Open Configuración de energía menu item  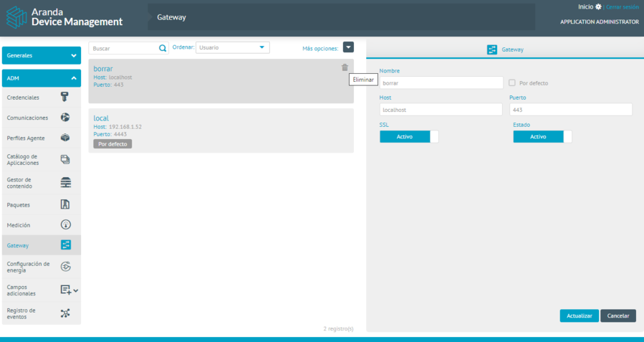[x=41, y=267]
